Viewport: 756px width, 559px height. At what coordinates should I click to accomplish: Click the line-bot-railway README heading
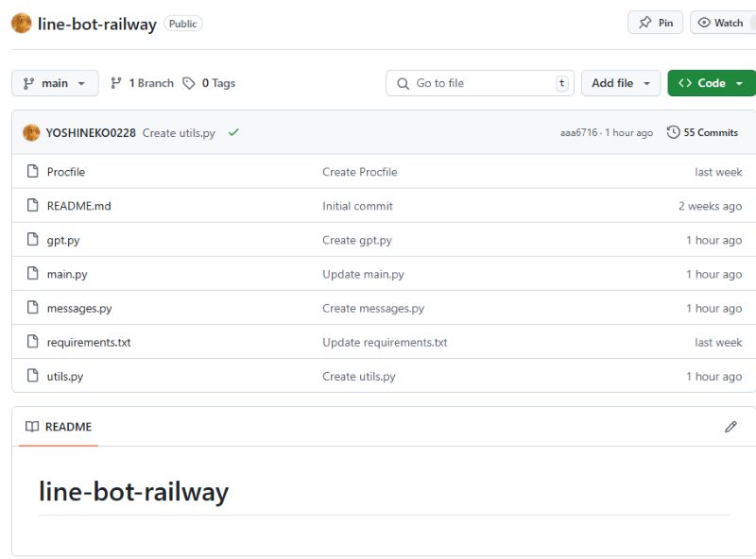click(x=133, y=492)
